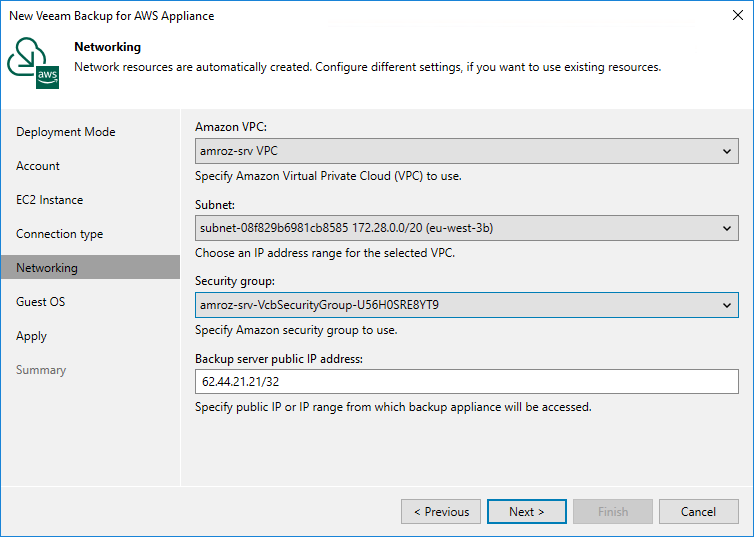This screenshot has height=537, width=754.
Task: Go to the Apply step
Action: point(32,336)
